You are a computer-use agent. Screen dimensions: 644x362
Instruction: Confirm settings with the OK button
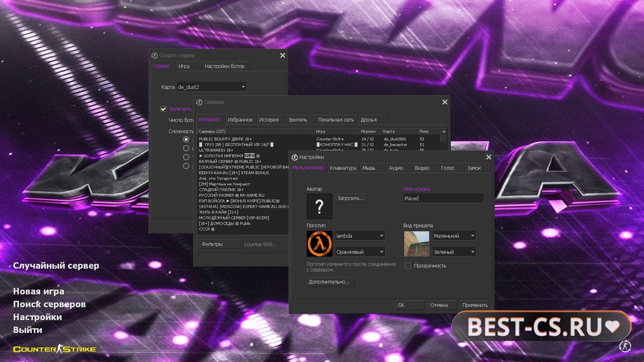click(410, 305)
